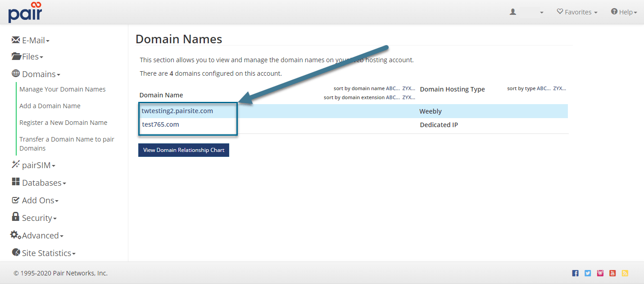The image size is (644, 284).
Task: Expand the Advanced sidebar menu
Action: 37,235
